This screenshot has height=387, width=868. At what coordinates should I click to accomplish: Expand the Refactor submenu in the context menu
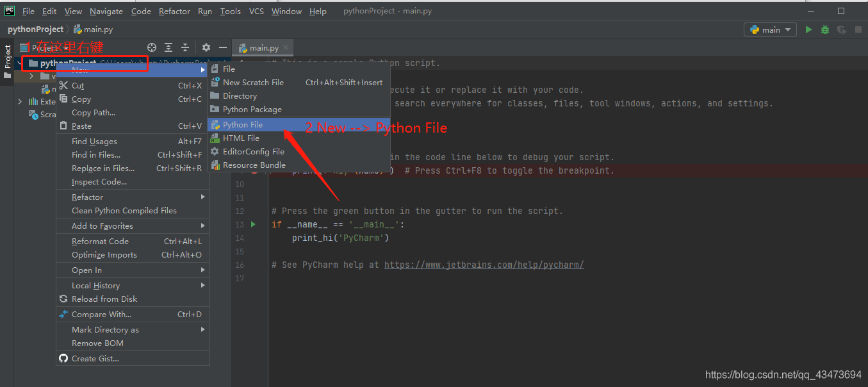tap(133, 197)
